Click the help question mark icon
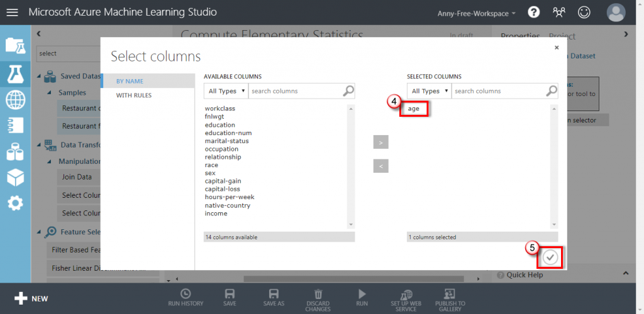This screenshot has width=644, height=314. point(533,13)
